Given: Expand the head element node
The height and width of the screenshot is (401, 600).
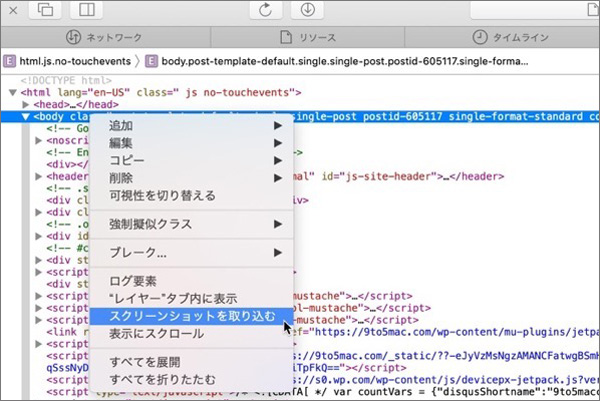Looking at the screenshot, I should 25,105.
